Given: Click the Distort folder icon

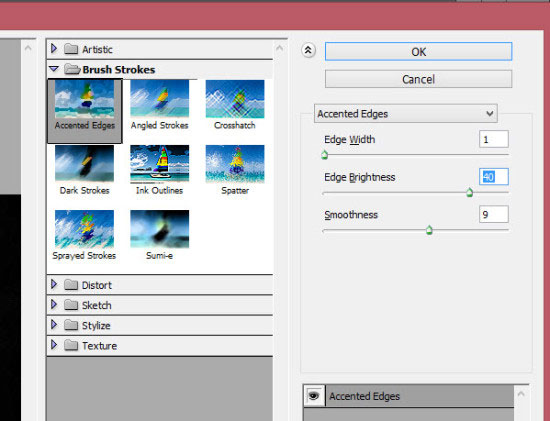Looking at the screenshot, I should tap(71, 285).
